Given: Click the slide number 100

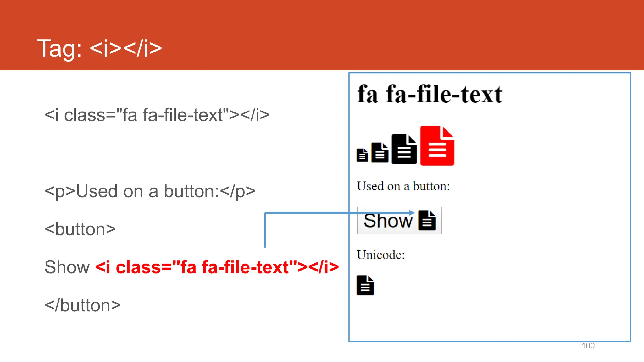Looking at the screenshot, I should tap(588, 346).
